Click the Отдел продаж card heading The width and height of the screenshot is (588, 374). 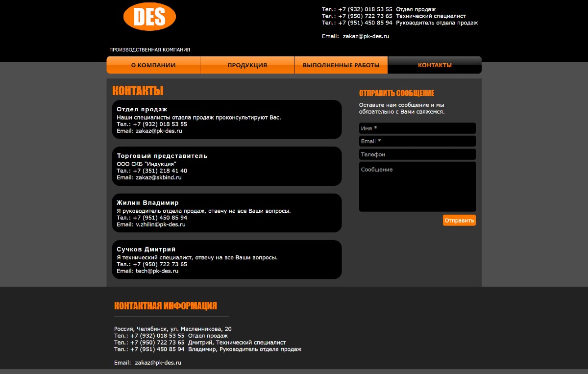(142, 109)
